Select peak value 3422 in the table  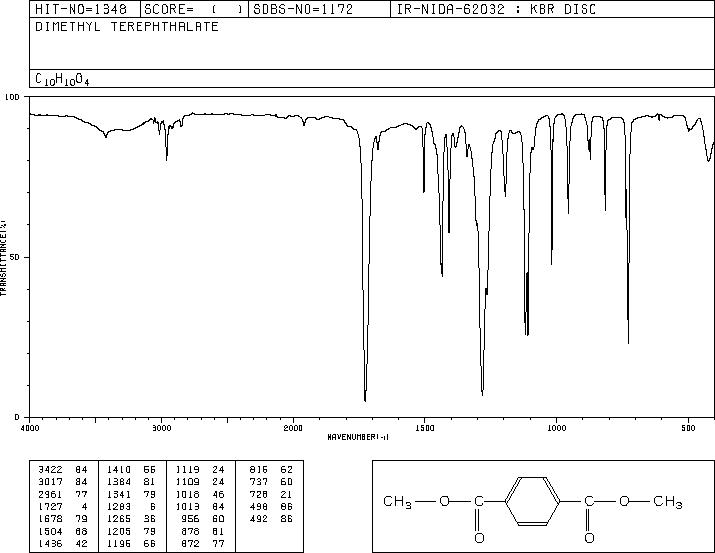point(50,470)
